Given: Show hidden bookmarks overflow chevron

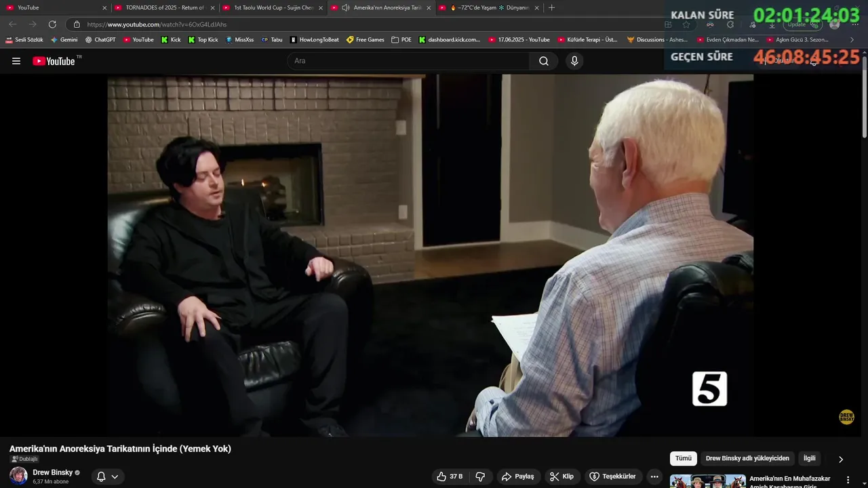Looking at the screenshot, I should coord(852,40).
